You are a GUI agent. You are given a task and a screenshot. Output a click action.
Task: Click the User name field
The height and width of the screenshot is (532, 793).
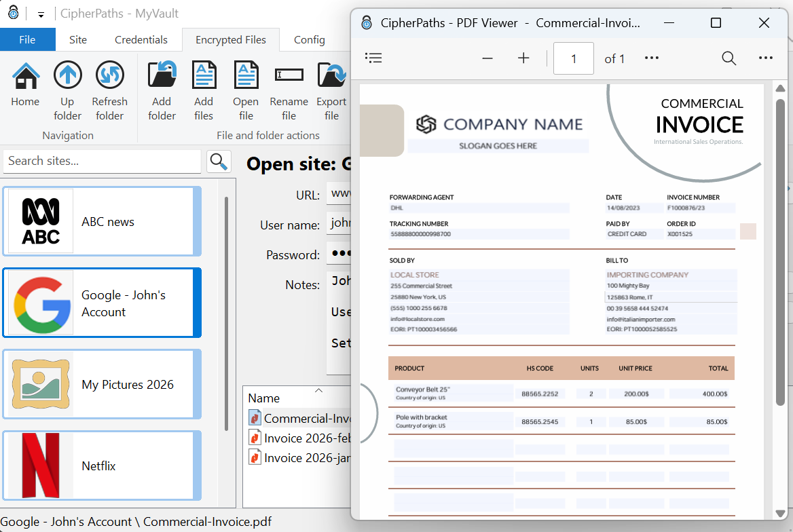[338, 223]
